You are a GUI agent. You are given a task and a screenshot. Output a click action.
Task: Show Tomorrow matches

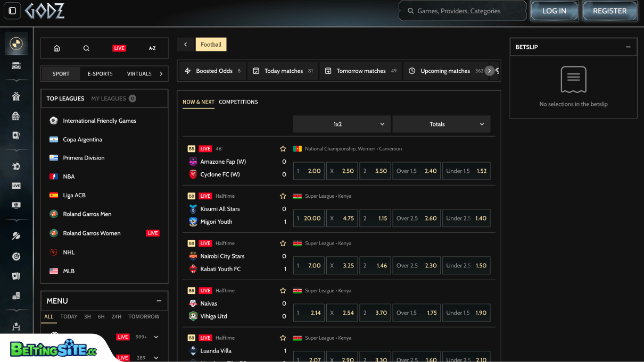360,71
